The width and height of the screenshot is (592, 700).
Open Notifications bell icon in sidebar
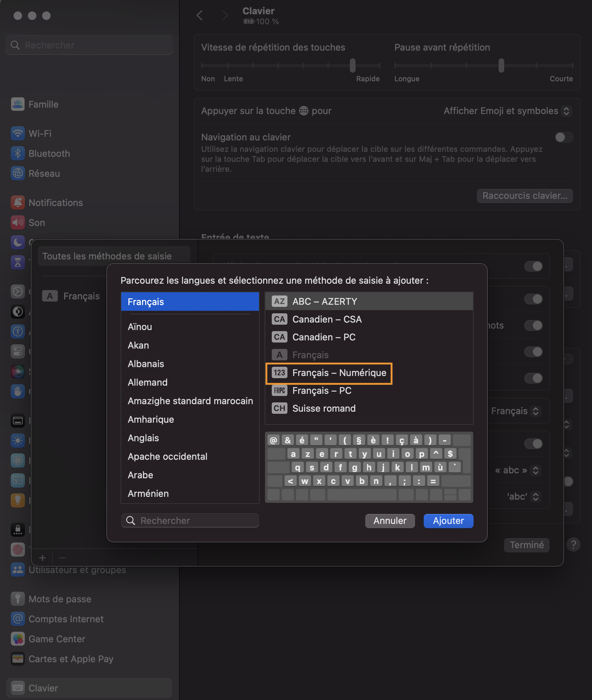[x=17, y=202]
